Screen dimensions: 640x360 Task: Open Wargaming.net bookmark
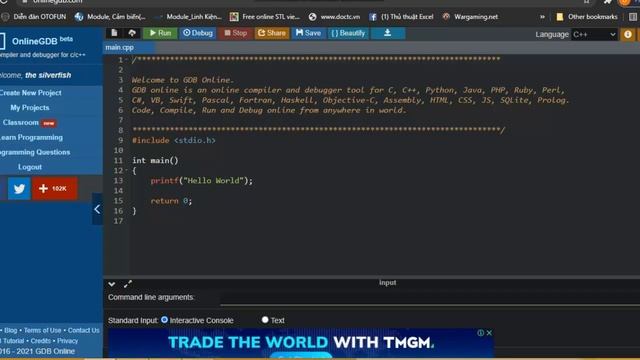(470, 17)
